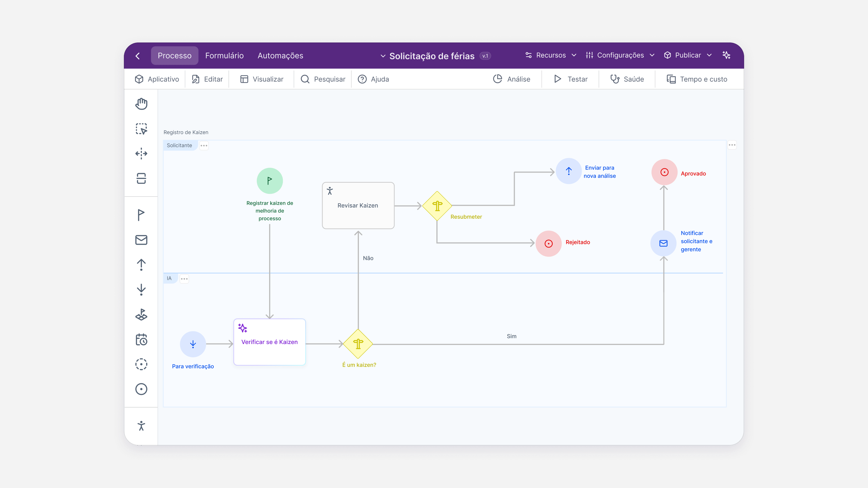Activate the dashed selection cursor tool

141,129
